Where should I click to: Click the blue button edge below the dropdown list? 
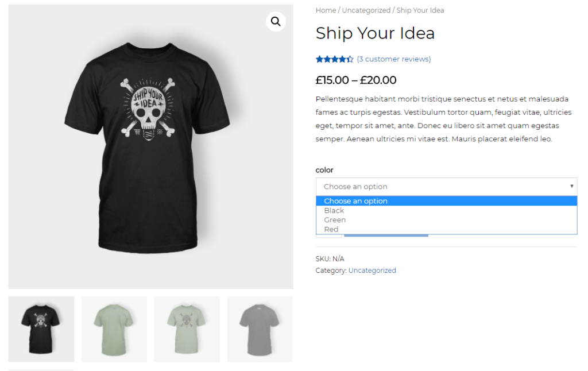click(386, 235)
